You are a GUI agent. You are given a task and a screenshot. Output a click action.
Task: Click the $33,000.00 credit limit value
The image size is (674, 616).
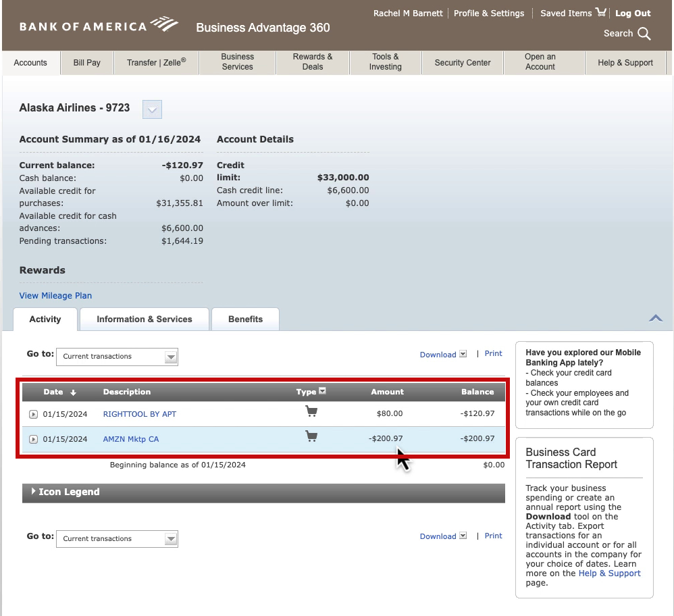pos(343,178)
